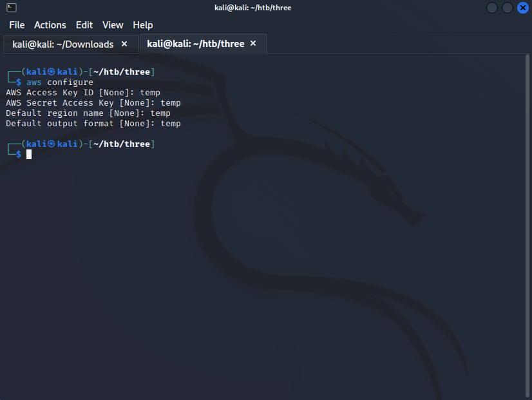Minimize the terminal window

pyautogui.click(x=492, y=8)
